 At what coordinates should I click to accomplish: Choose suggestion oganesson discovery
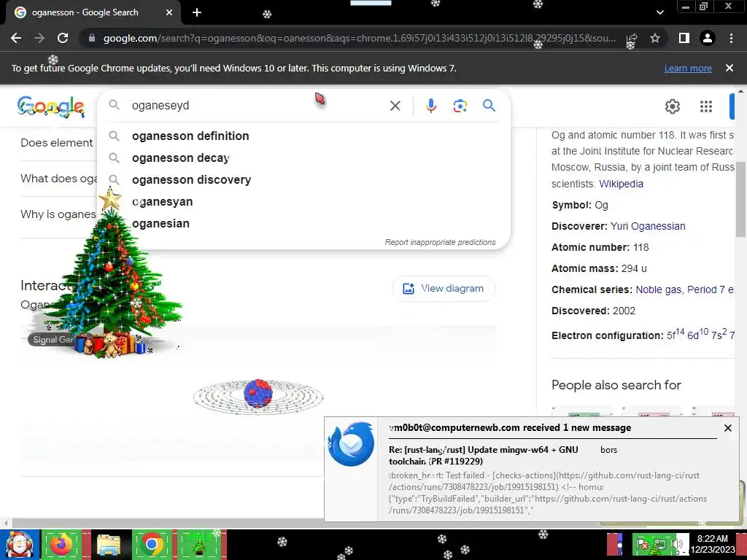click(303, 179)
